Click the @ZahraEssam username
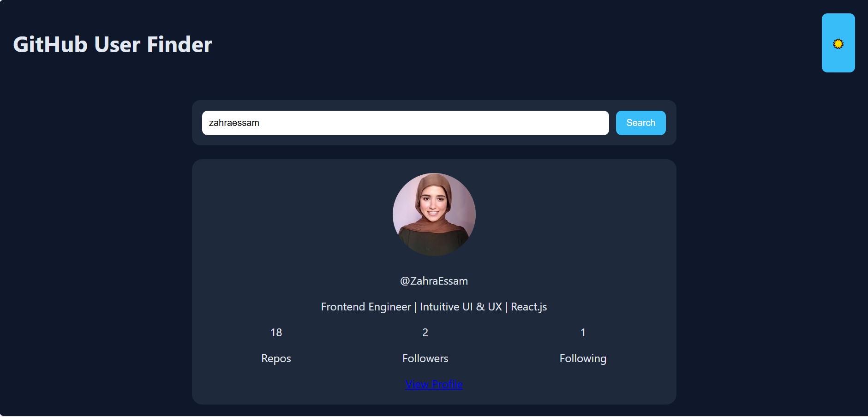The height and width of the screenshot is (417, 868). [434, 280]
